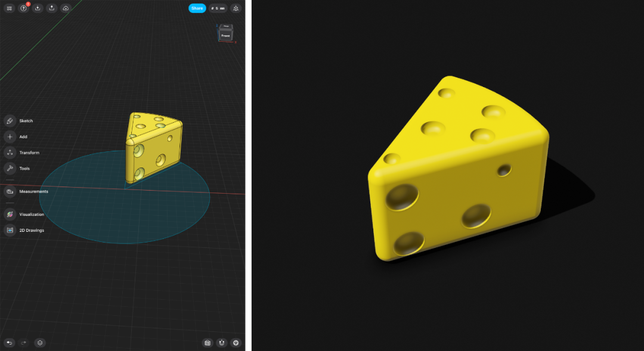Select the blue circular sketch under the cheese
Screen dimensions: 644x351
pos(125,197)
